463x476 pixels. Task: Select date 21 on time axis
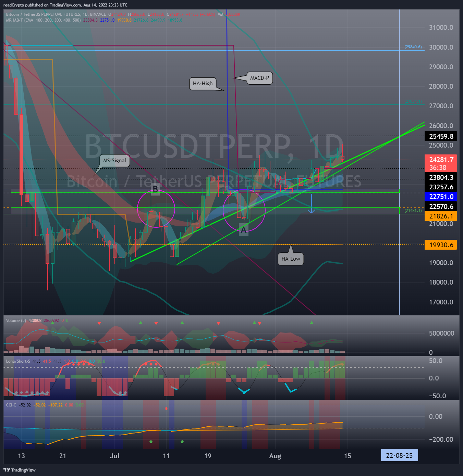click(62, 456)
